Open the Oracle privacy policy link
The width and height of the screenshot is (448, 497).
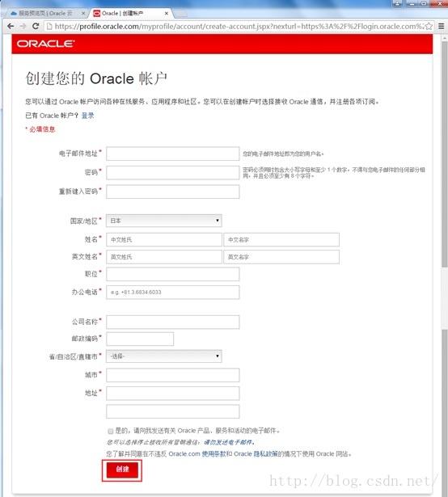(256, 454)
